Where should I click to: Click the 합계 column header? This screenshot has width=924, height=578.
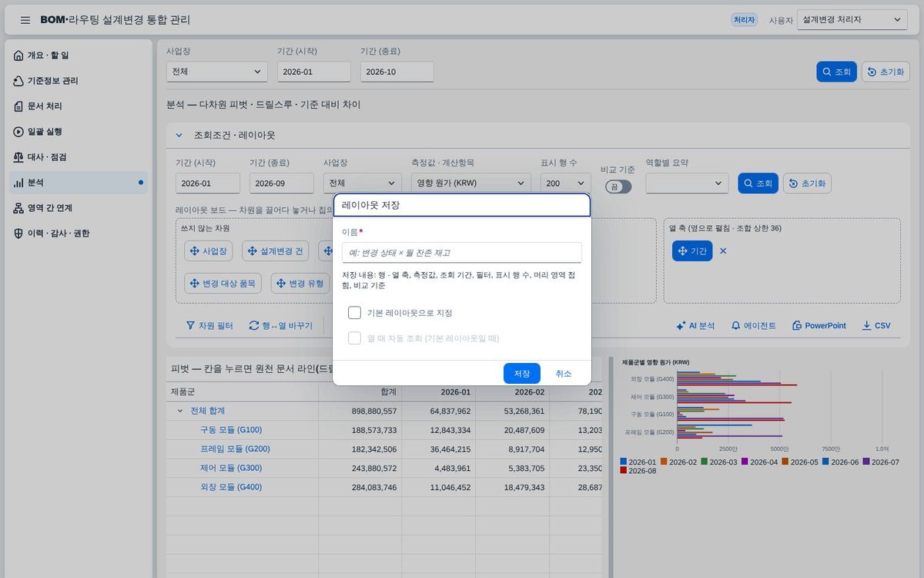point(360,392)
